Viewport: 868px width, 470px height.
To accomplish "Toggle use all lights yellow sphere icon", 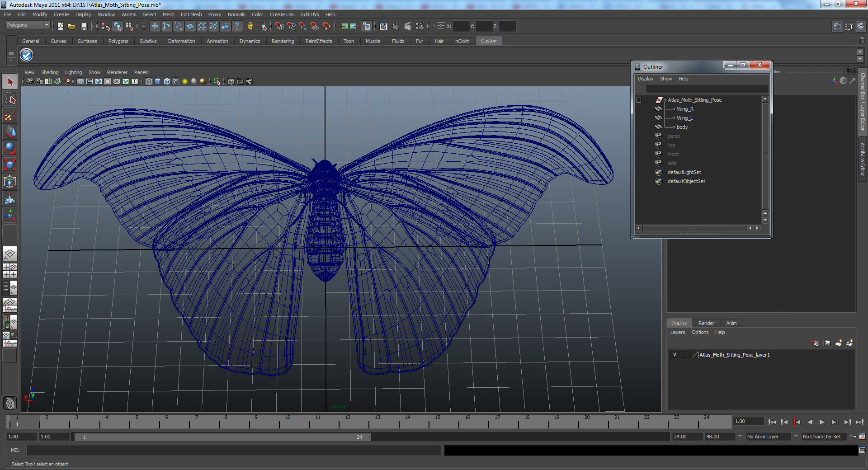I will click(x=185, y=81).
